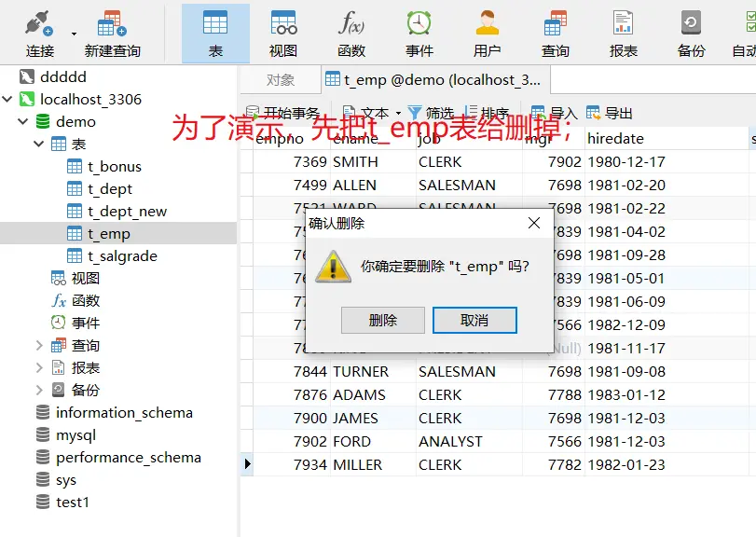The width and height of the screenshot is (756, 537).
Task: Select the test1 database
Action: point(73,503)
